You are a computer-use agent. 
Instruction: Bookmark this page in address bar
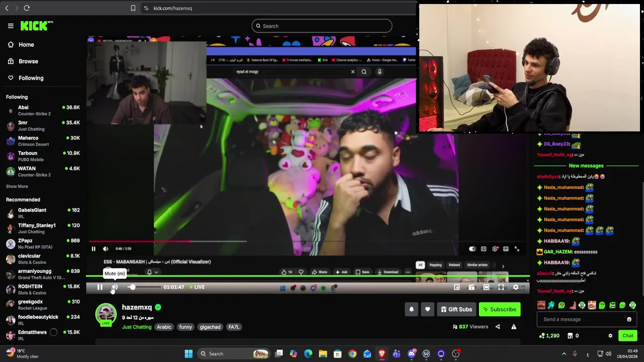coord(133,8)
